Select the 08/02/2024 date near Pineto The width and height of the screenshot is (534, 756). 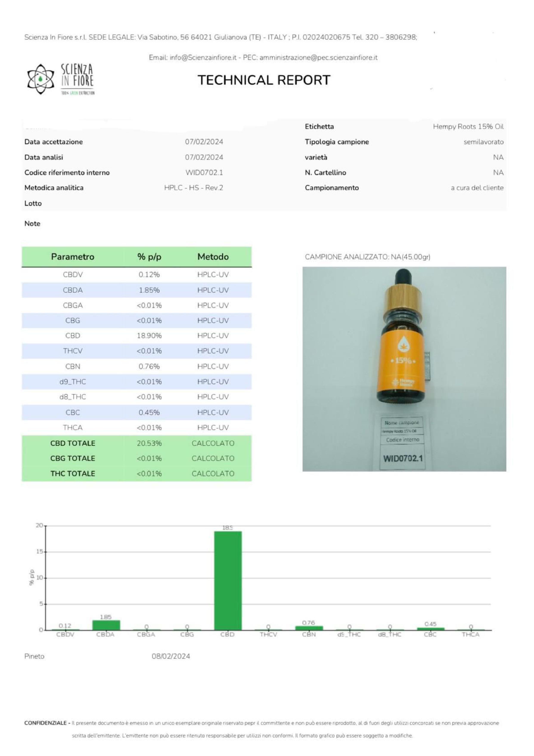pos(171,656)
